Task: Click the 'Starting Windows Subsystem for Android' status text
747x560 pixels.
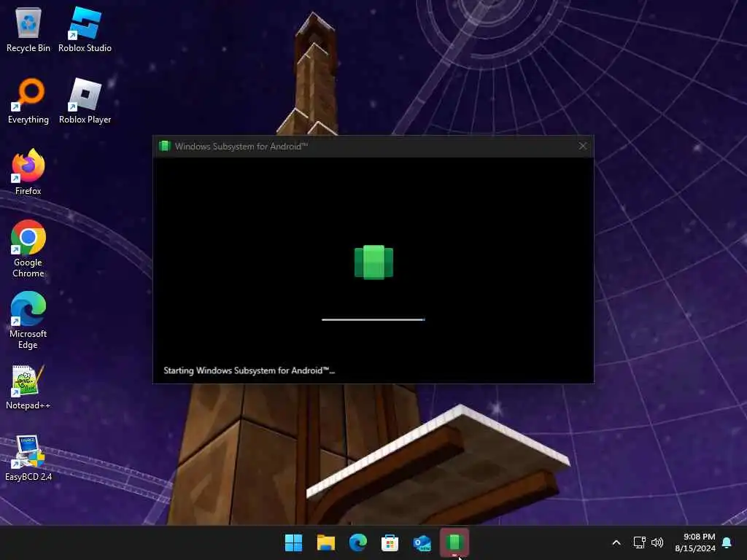Action: click(x=249, y=370)
